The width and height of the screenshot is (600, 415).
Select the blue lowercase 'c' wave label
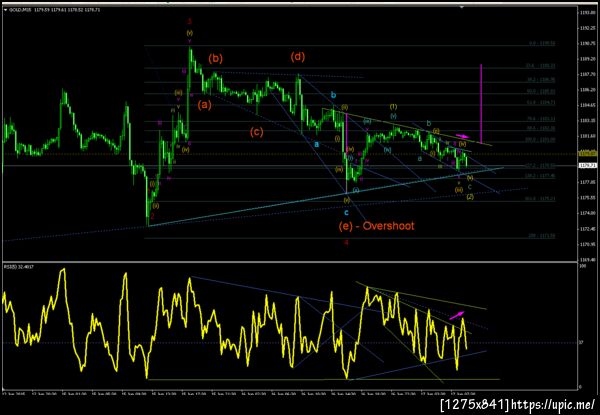coord(346,212)
